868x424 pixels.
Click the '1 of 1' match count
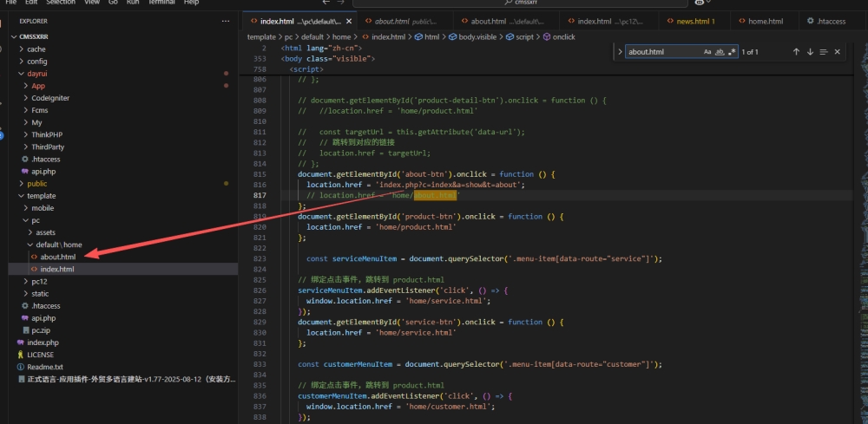[x=750, y=52]
